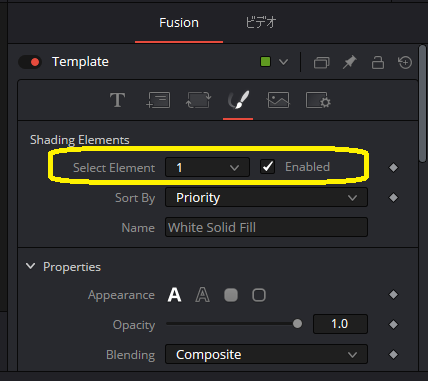The image size is (428, 381).
Task: Switch to the Fusion tab
Action: (179, 23)
